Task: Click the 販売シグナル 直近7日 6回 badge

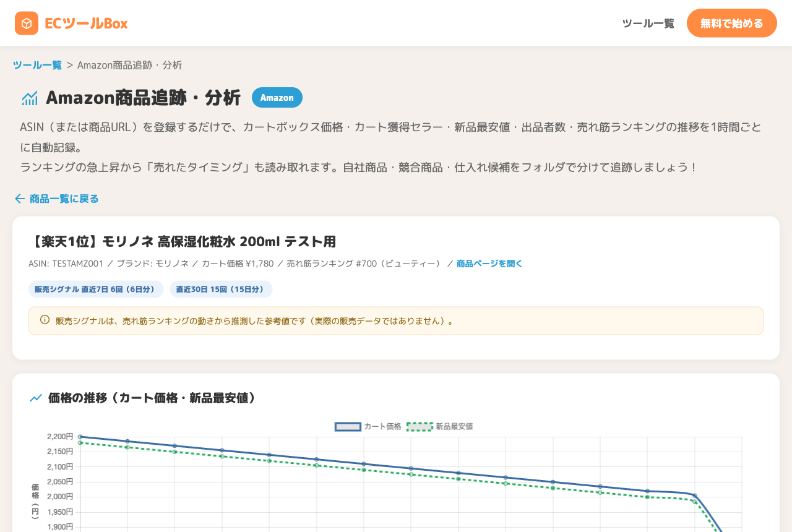Action: (x=96, y=289)
